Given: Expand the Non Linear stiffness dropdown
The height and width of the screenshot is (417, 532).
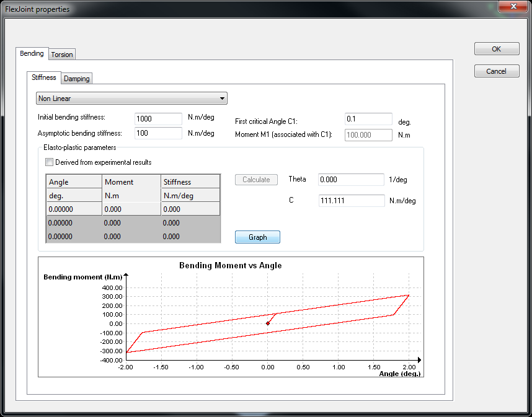Looking at the screenshot, I should [x=131, y=99].
